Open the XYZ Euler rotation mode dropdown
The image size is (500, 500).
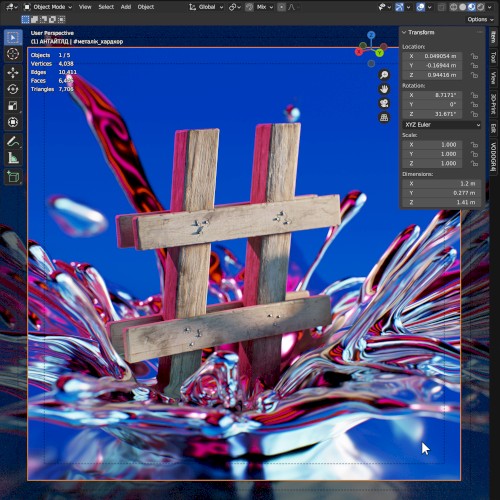442,125
